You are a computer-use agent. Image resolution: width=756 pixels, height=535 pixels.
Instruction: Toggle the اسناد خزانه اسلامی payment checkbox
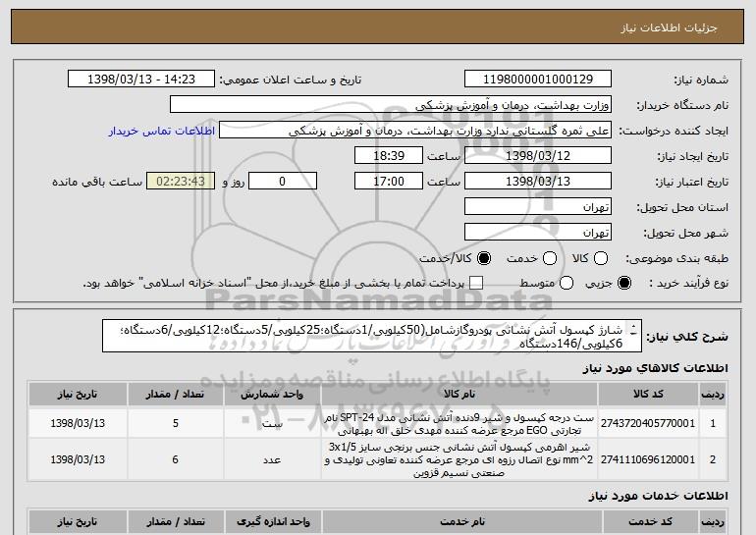click(476, 283)
